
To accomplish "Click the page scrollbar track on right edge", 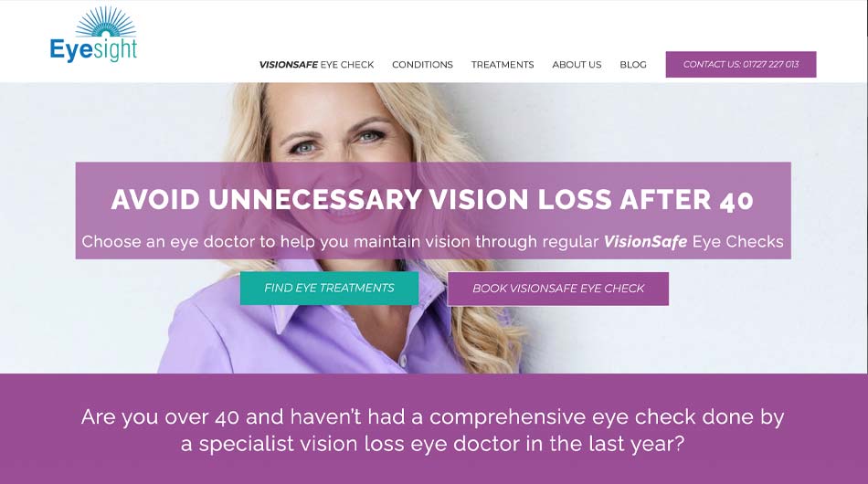I will point(866,242).
